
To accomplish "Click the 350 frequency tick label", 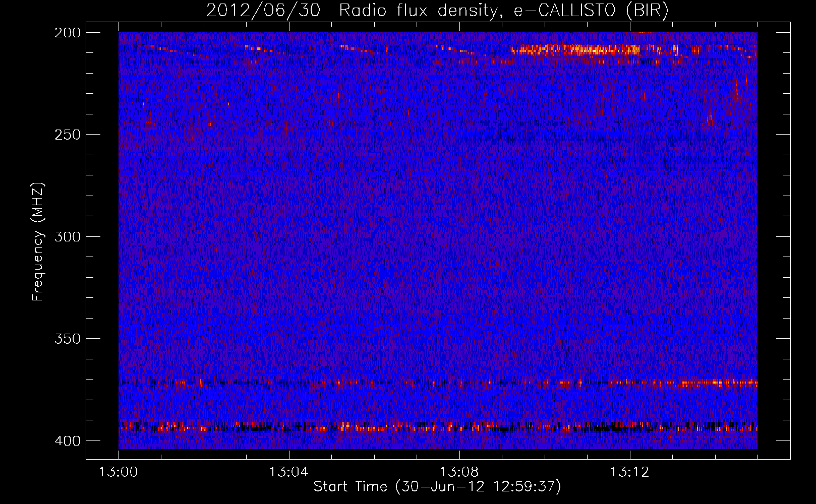I will click(x=68, y=339).
